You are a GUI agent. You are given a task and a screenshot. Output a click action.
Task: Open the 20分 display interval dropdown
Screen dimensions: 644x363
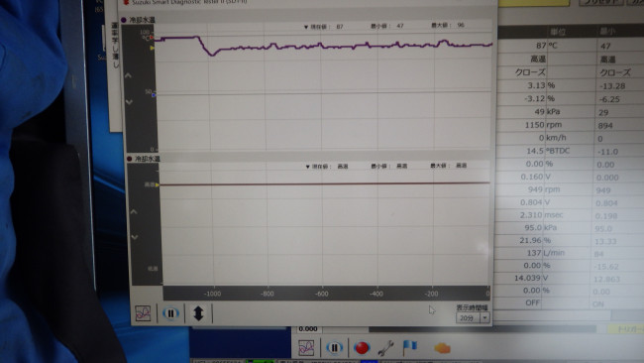coord(473,318)
